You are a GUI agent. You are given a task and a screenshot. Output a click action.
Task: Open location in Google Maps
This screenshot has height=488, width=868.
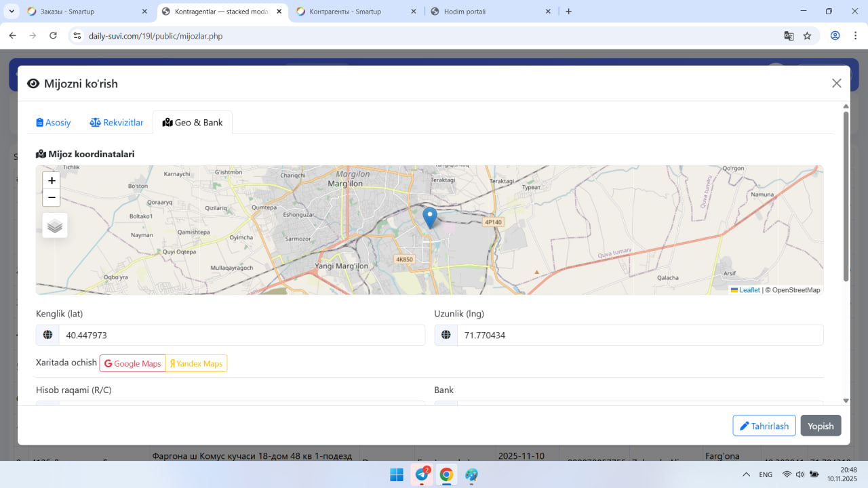coord(133,364)
